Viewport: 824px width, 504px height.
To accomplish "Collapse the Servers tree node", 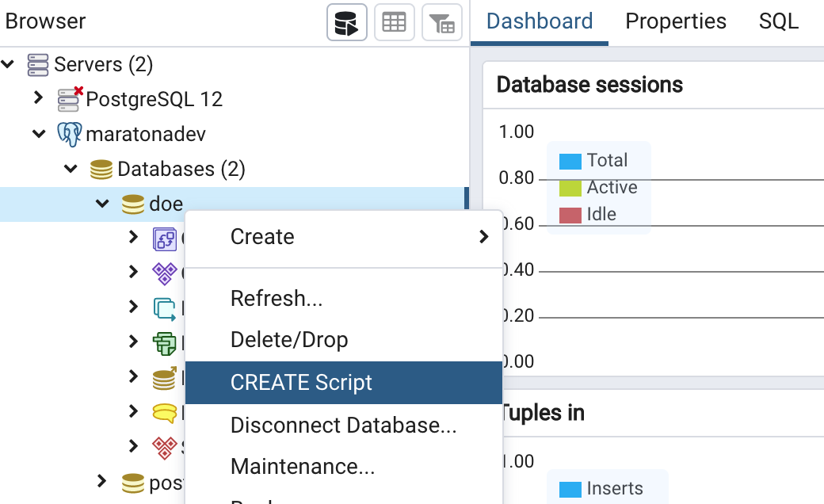I will click(x=8, y=63).
